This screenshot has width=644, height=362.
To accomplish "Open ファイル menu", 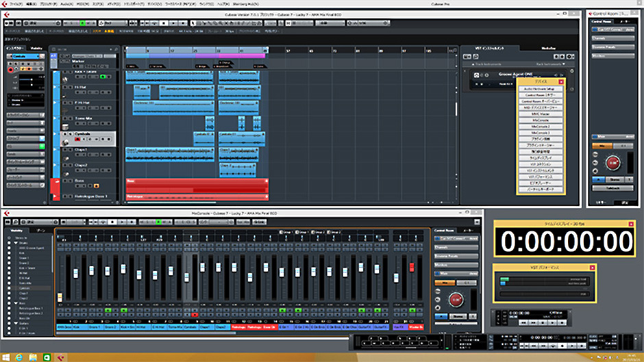I will pyautogui.click(x=16, y=3).
